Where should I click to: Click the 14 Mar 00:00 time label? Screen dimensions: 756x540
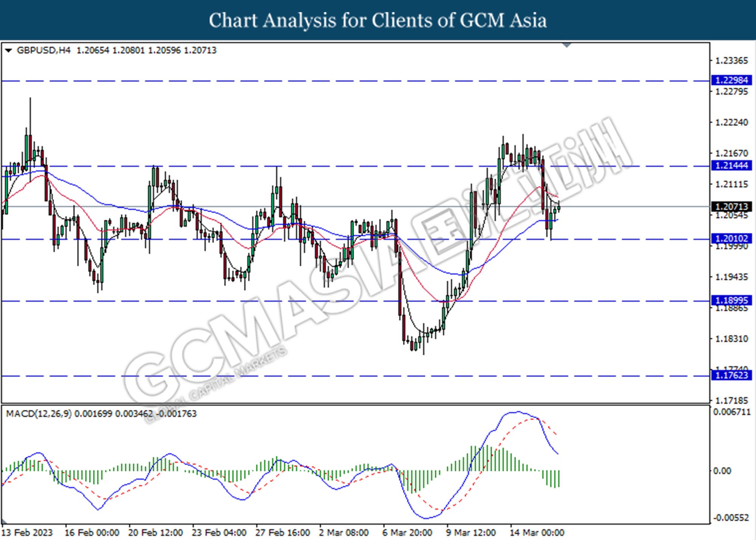pyautogui.click(x=537, y=532)
